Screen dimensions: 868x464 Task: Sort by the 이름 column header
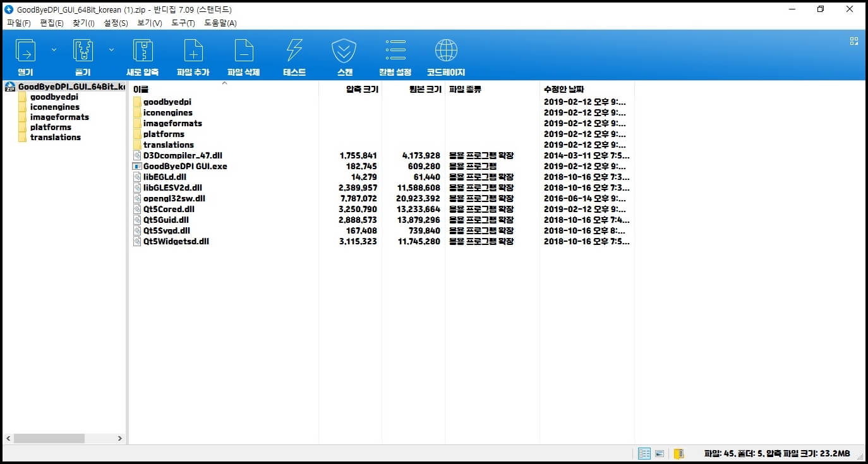coord(224,90)
